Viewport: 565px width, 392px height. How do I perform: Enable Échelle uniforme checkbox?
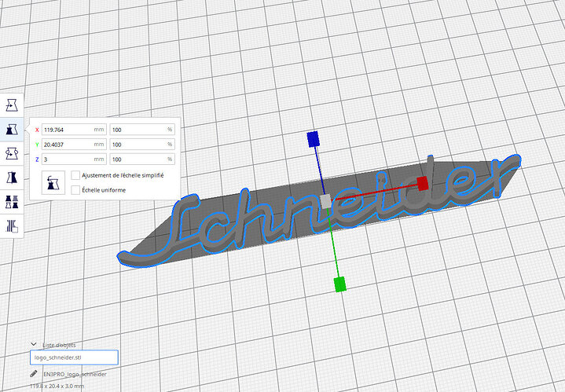click(75, 190)
